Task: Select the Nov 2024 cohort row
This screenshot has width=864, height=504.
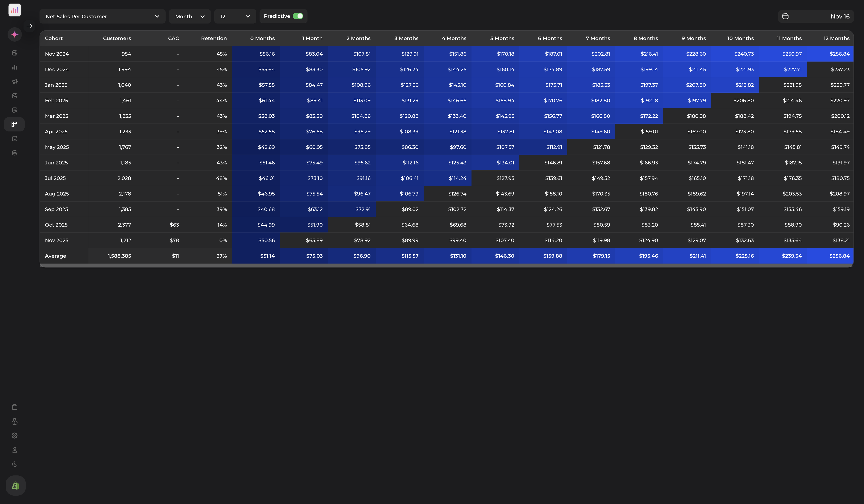Action: 57,54
